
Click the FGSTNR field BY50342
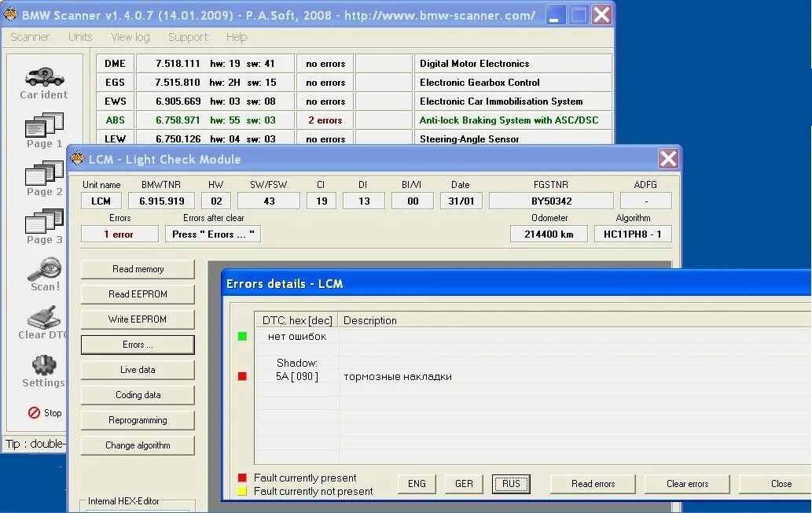(551, 201)
